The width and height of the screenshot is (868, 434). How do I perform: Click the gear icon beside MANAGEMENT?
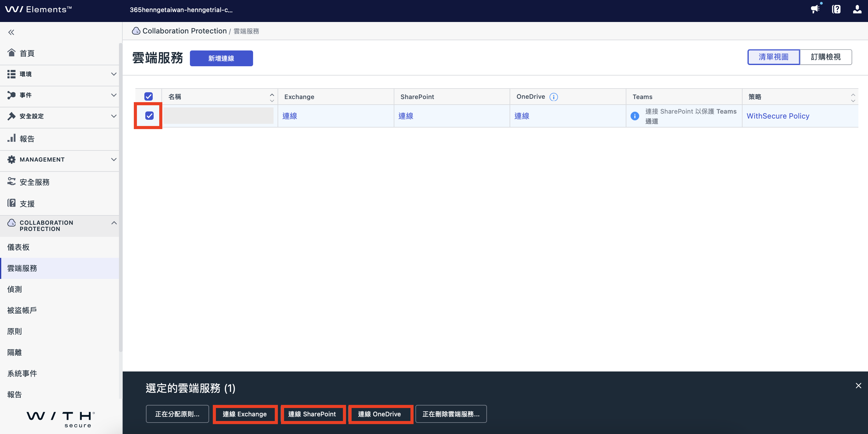(11, 160)
